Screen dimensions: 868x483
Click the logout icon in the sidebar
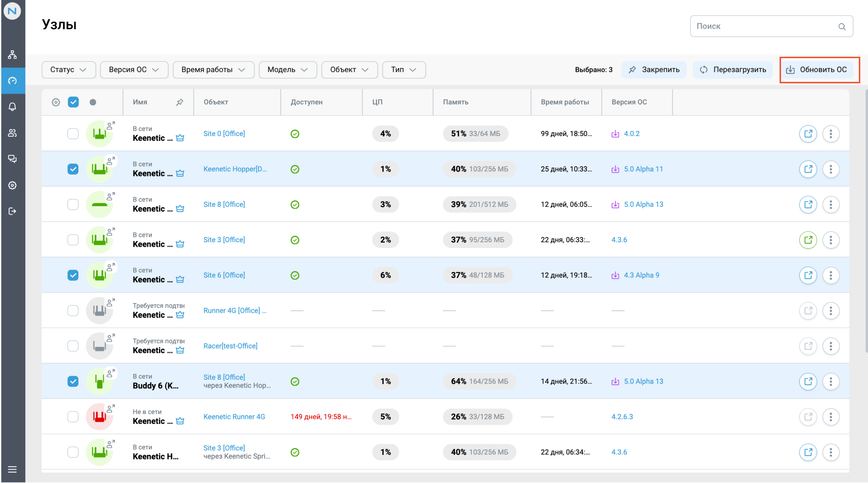pyautogui.click(x=13, y=211)
